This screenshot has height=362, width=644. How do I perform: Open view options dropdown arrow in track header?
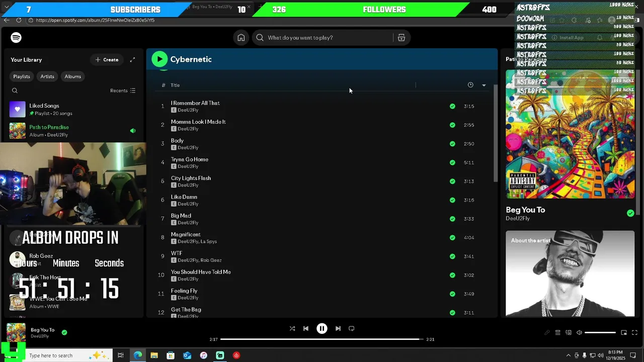[484, 85]
